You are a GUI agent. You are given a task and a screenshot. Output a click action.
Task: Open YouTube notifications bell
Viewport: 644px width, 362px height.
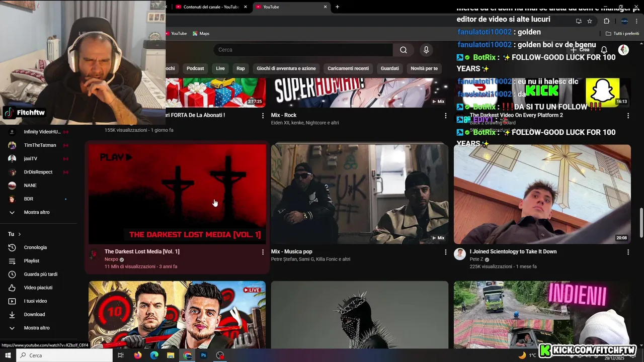604,50
